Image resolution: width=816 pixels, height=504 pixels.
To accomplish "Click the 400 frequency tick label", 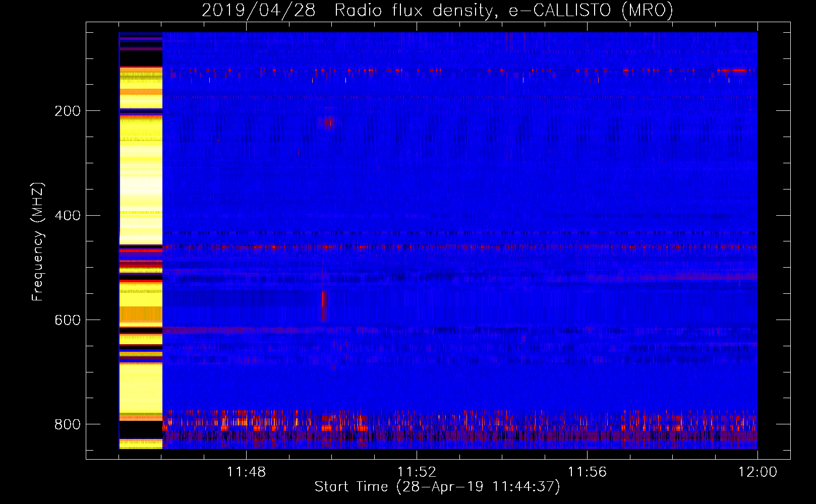I will click(68, 216).
